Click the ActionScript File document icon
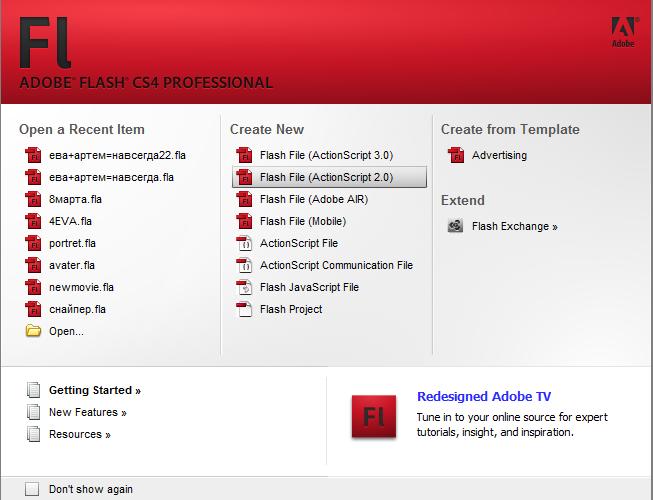The image size is (653, 500). coord(244,244)
